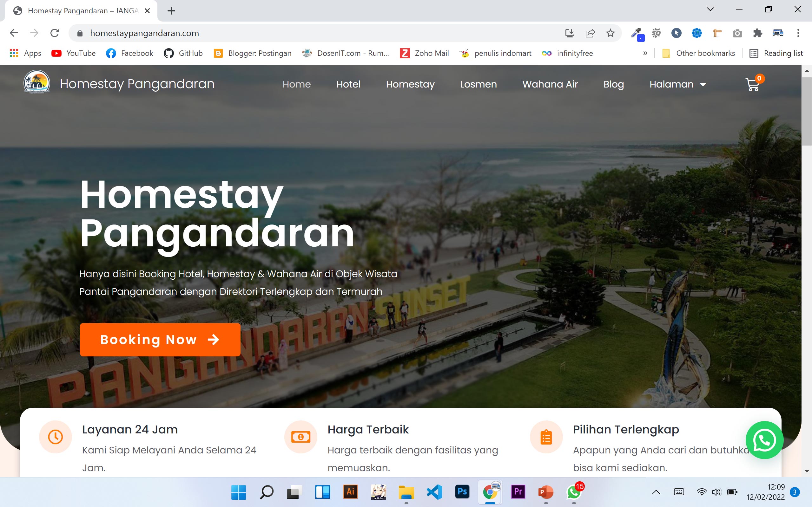This screenshot has height=507, width=812.
Task: Open the browser three-dot menu
Action: pos(798,33)
